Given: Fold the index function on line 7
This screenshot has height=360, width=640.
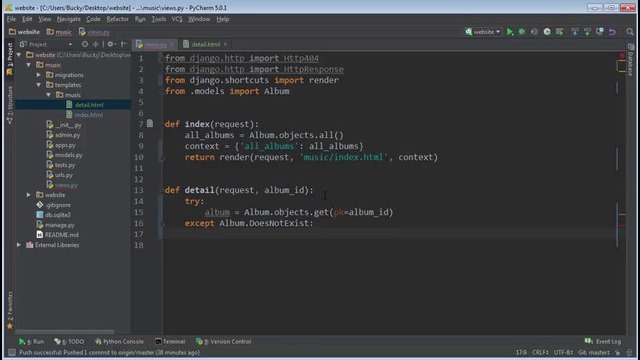Looking at the screenshot, I should 162,124.
